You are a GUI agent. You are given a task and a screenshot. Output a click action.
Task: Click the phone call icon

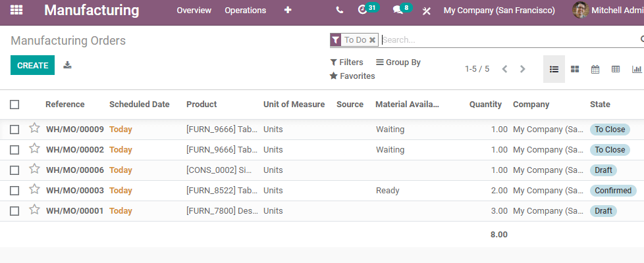[x=339, y=11]
